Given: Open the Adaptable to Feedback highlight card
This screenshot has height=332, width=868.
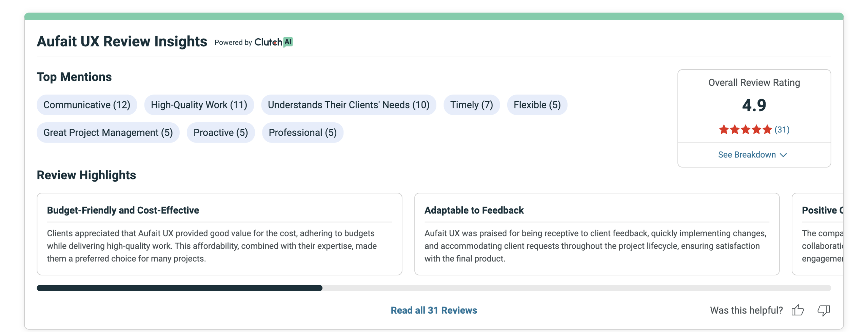Looking at the screenshot, I should 597,234.
